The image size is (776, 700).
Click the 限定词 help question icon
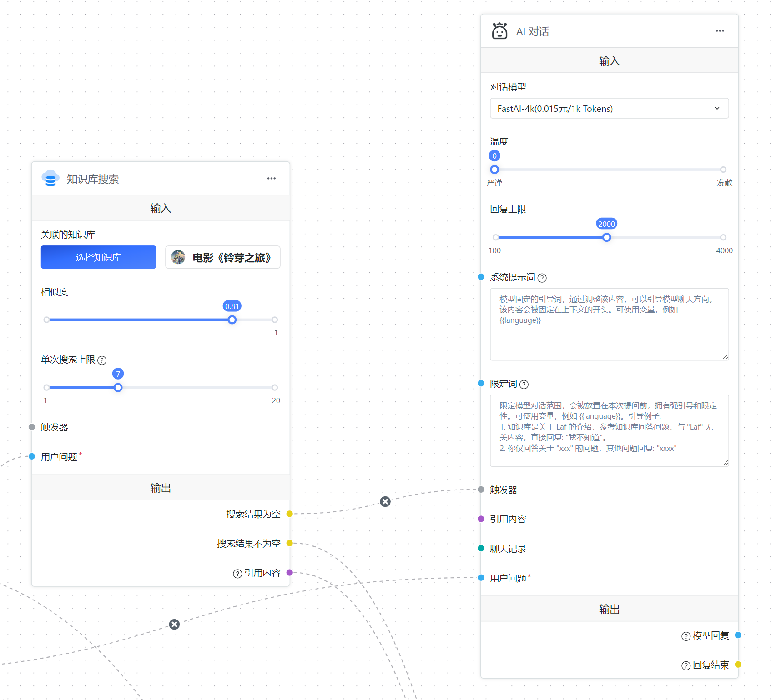(x=524, y=385)
